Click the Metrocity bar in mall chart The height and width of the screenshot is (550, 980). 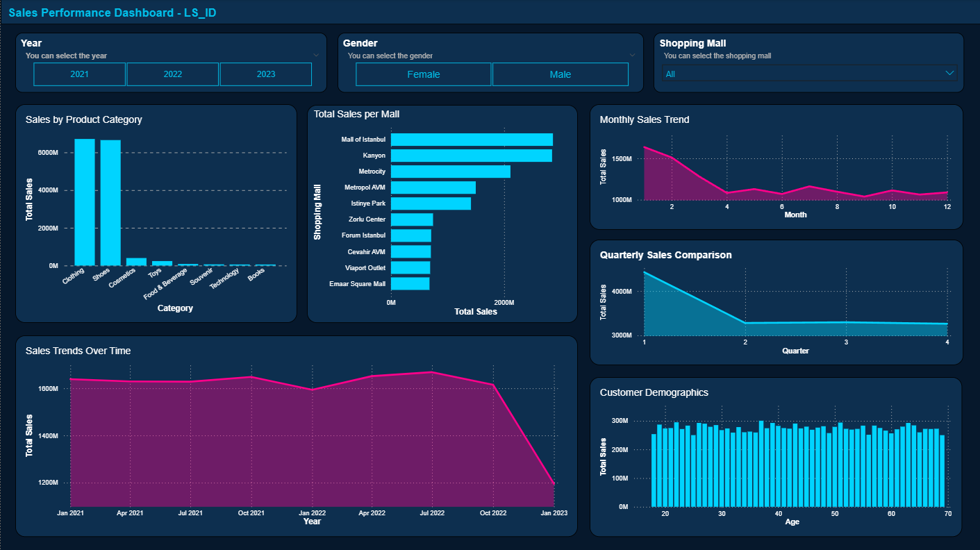click(450, 171)
